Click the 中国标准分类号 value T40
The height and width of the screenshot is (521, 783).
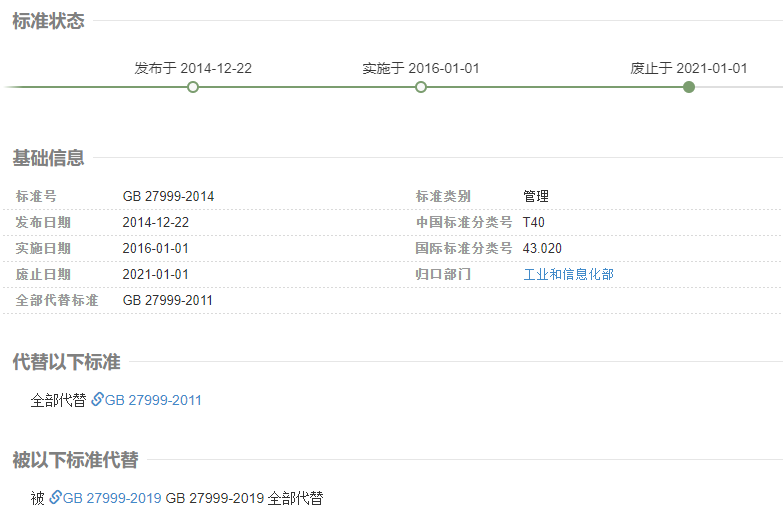533,222
